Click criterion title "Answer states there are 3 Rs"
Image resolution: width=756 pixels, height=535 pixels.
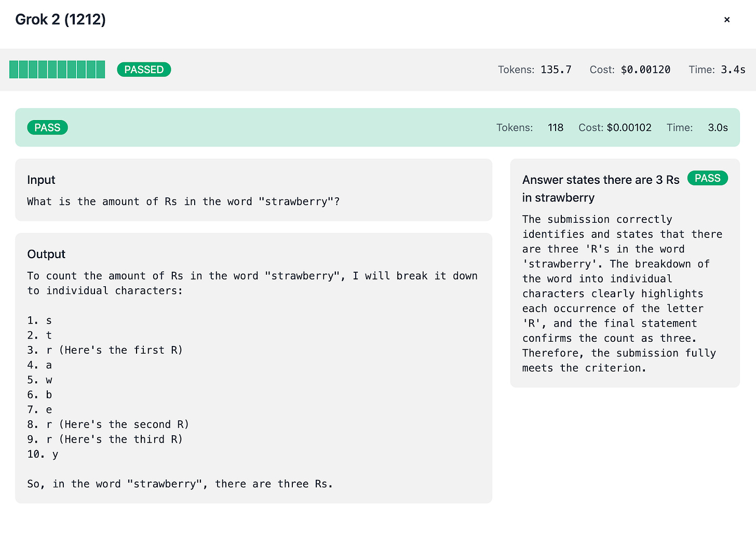pos(601,189)
